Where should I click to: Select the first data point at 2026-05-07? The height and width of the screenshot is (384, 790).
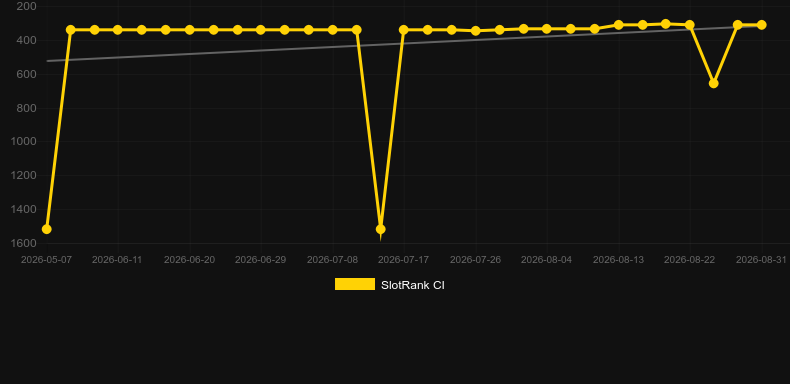click(x=46, y=229)
